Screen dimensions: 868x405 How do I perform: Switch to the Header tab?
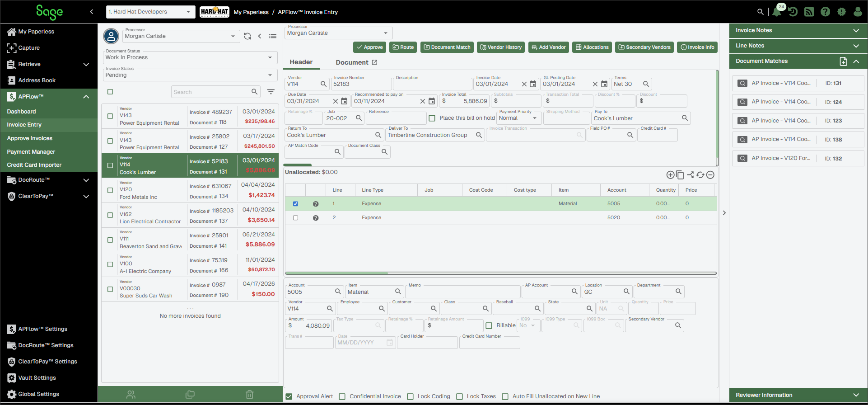(x=301, y=62)
